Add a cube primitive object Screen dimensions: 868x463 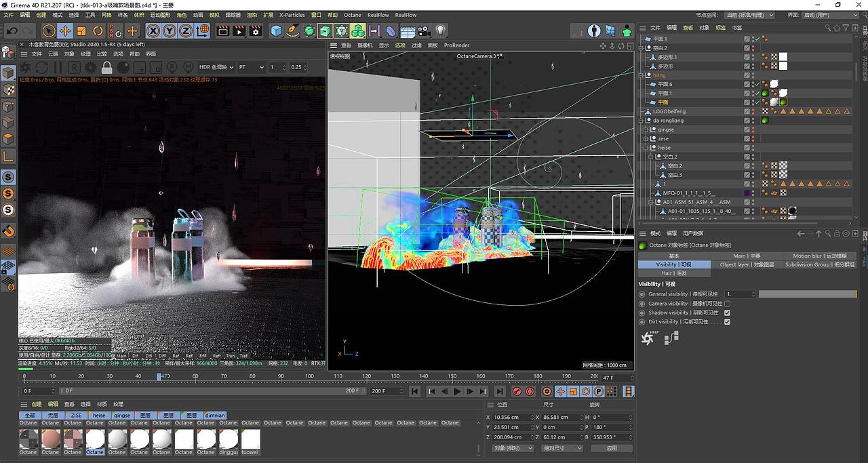click(x=276, y=31)
